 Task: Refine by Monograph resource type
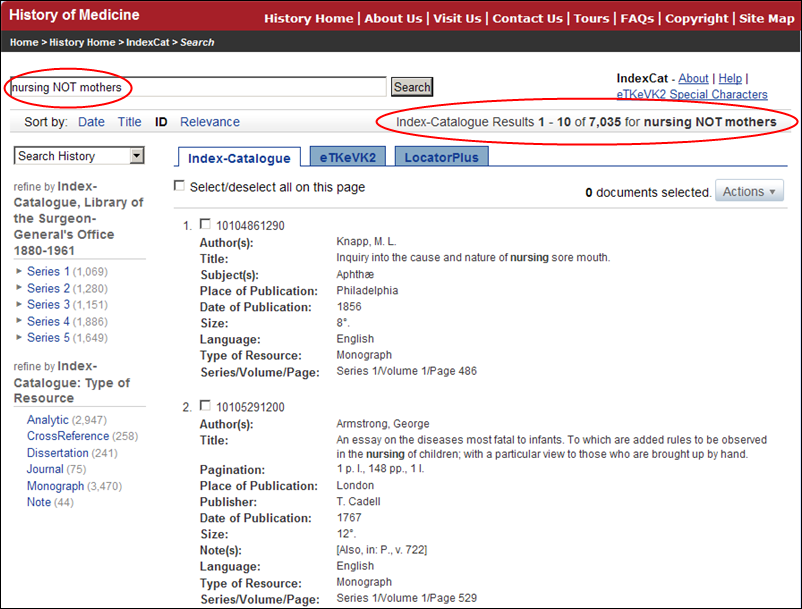point(55,486)
